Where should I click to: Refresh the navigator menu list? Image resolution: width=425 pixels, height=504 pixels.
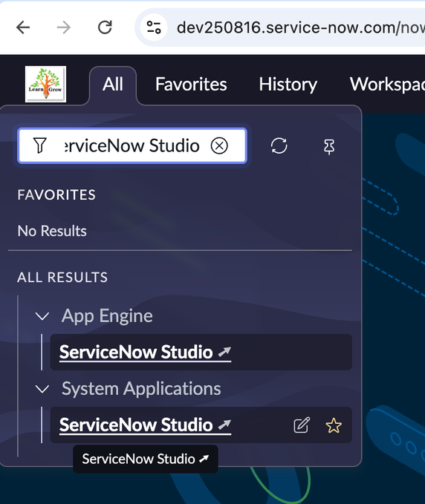279,146
